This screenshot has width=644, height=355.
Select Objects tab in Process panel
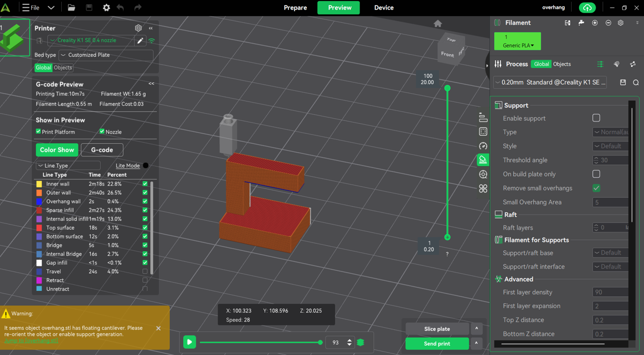pyautogui.click(x=562, y=64)
